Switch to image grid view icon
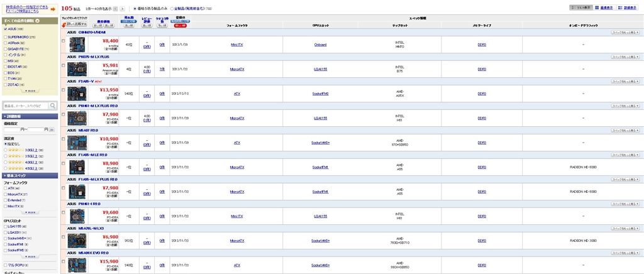 [x=597, y=8]
